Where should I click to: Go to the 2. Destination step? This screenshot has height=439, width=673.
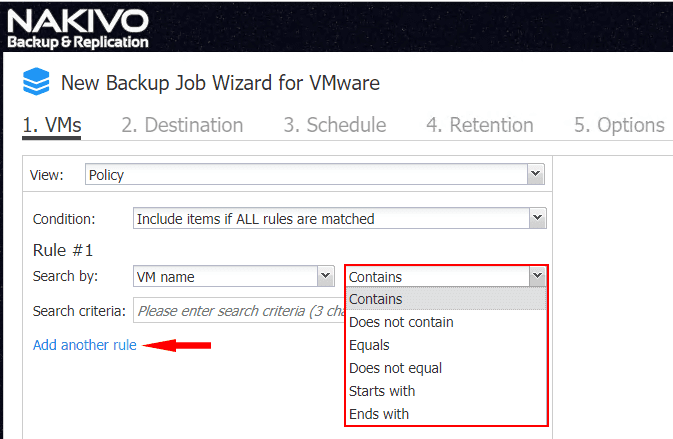point(182,125)
